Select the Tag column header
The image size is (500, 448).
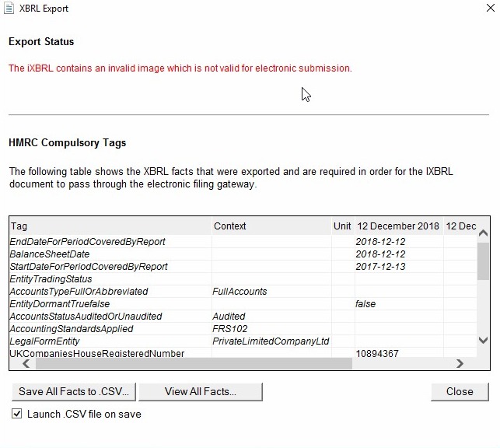(110, 226)
